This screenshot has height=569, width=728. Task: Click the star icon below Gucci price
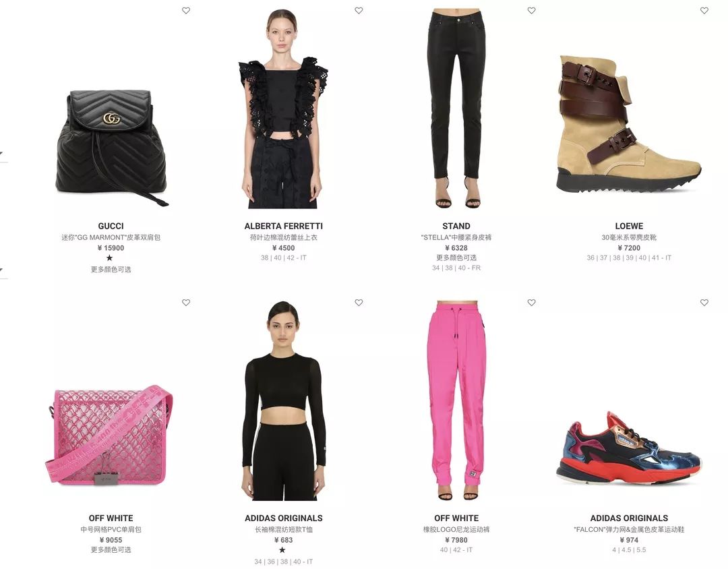[110, 258]
